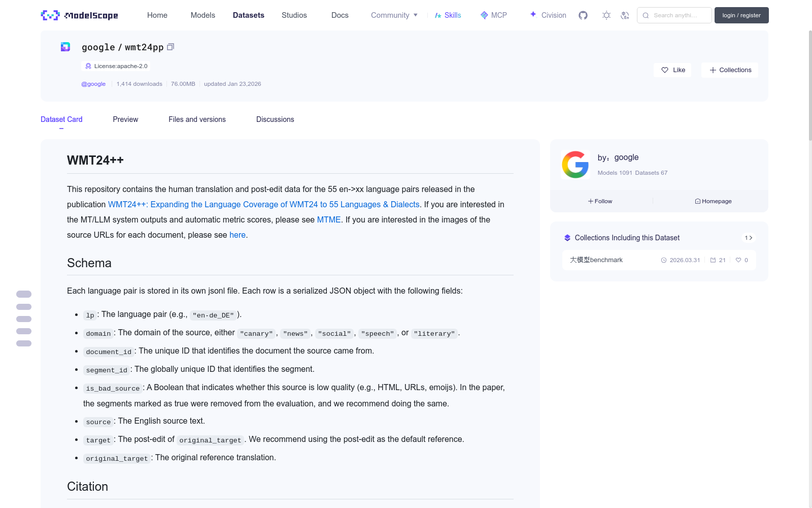Click the "literary" domain code chip
Screen dimensions: 812x508
[434, 333]
